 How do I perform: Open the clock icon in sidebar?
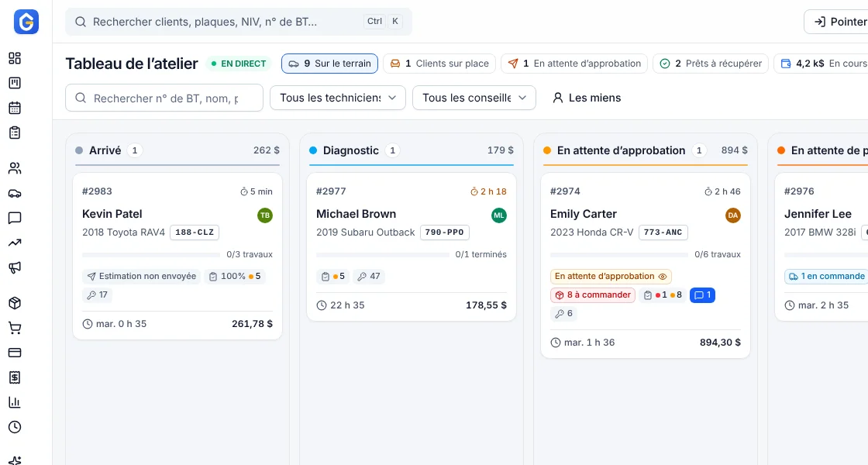click(x=15, y=427)
